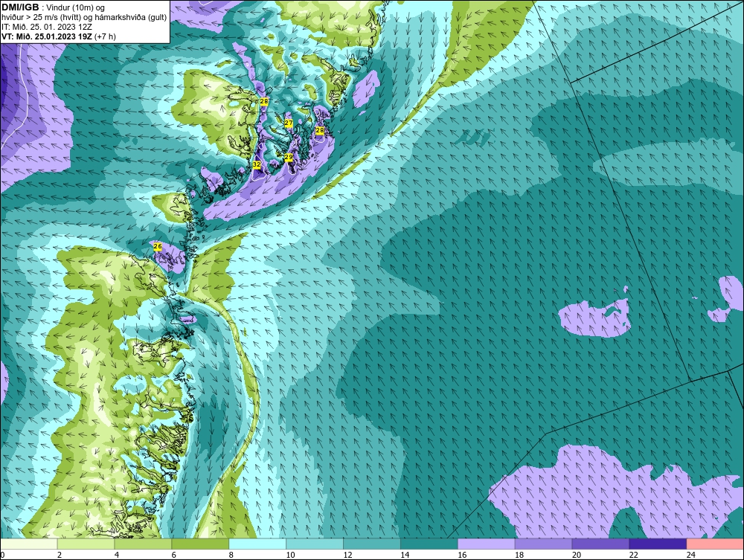Click the yellow gust label 32
This screenshot has height=560, width=744.
[257, 164]
